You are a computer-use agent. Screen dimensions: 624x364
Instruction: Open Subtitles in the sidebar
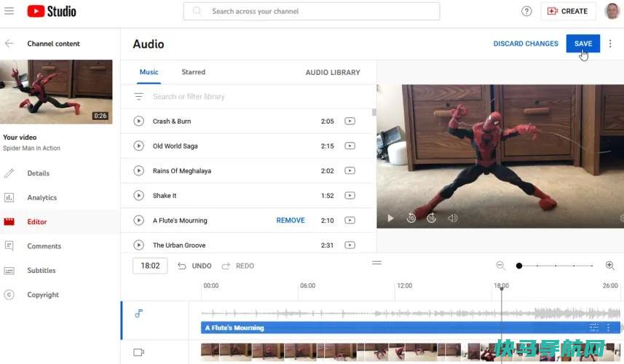42,271
